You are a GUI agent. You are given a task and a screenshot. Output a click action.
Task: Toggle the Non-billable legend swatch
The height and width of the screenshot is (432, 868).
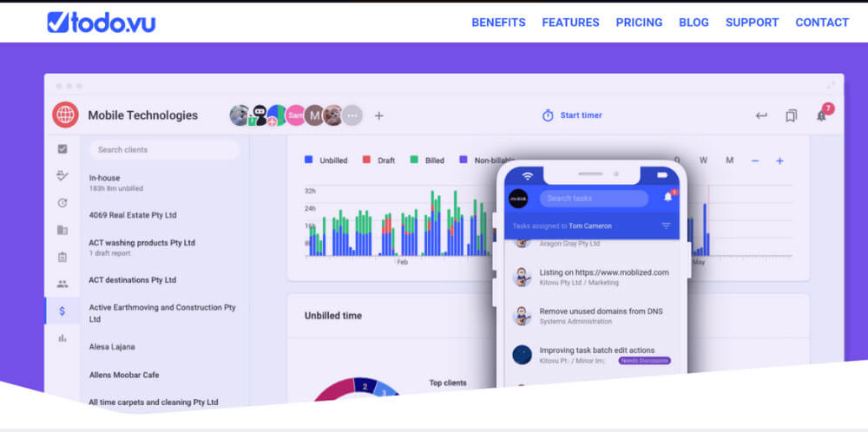pos(464,160)
